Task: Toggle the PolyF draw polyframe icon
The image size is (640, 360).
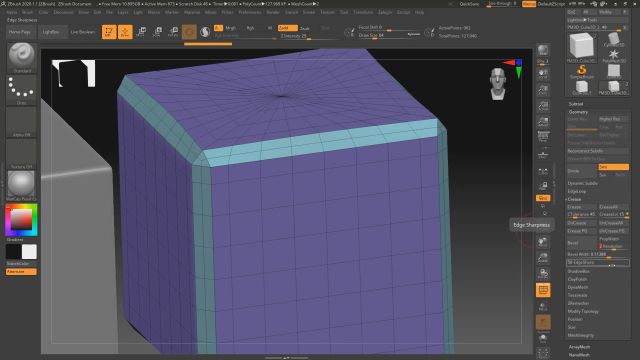Action: click(543, 290)
